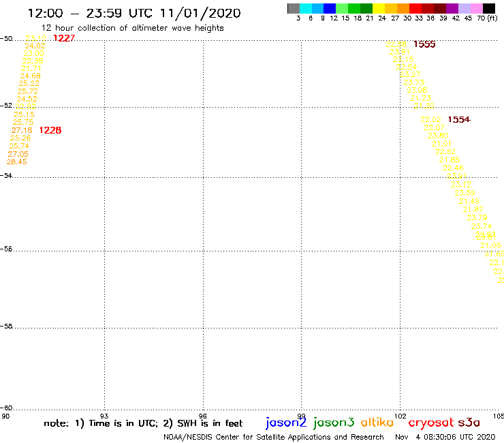
Task: Click wave height value 23.00
Action: click(x=34, y=53)
